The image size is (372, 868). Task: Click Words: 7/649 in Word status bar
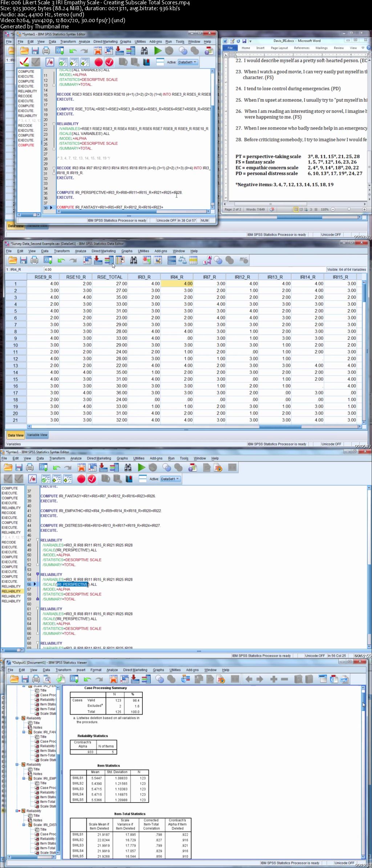(x=255, y=209)
